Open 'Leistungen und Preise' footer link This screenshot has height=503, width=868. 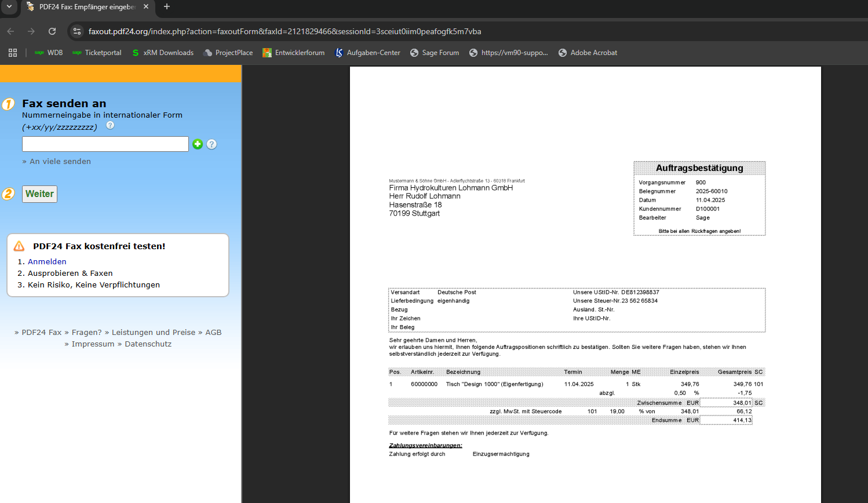pyautogui.click(x=153, y=333)
